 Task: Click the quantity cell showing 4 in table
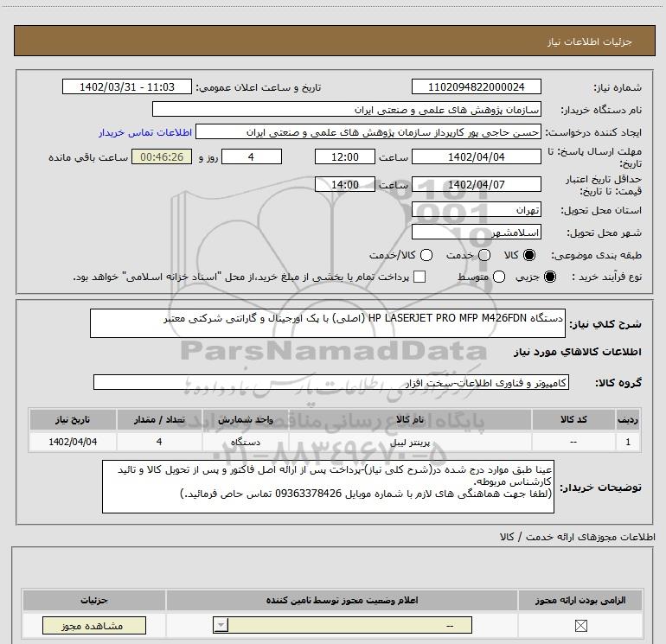(159, 442)
